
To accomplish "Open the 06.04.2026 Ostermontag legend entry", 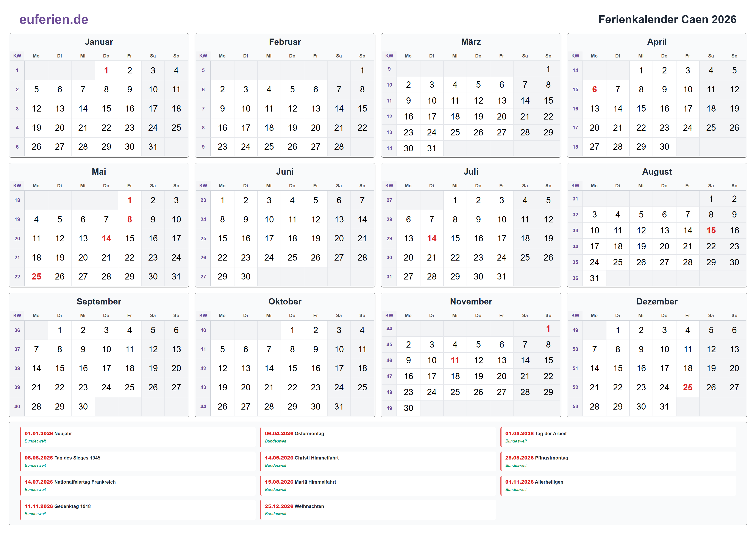I will coord(378,437).
